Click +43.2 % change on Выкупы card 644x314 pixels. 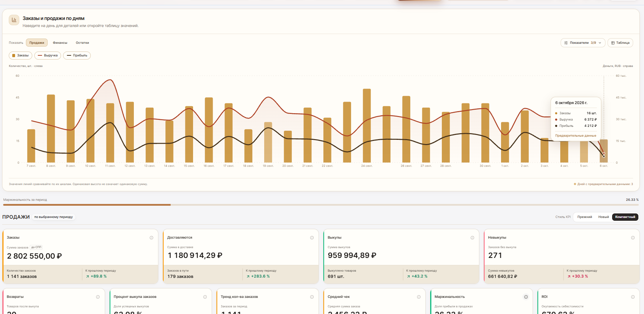click(x=417, y=276)
